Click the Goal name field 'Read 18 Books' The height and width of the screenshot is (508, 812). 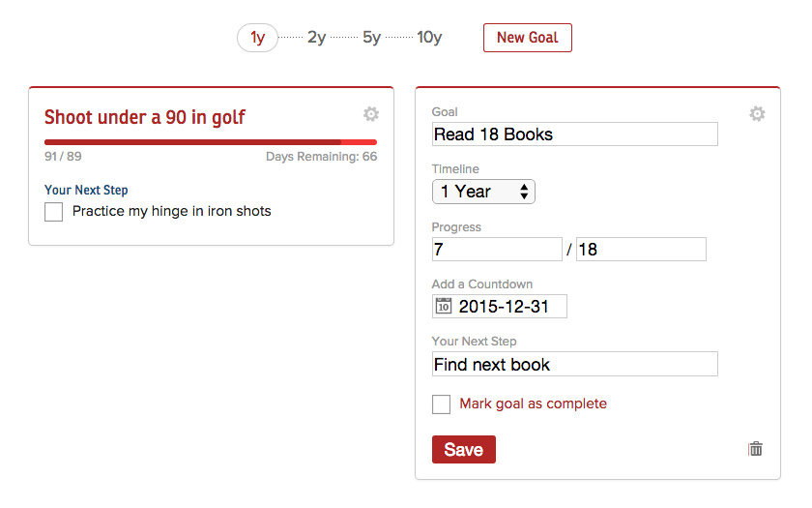(x=574, y=134)
